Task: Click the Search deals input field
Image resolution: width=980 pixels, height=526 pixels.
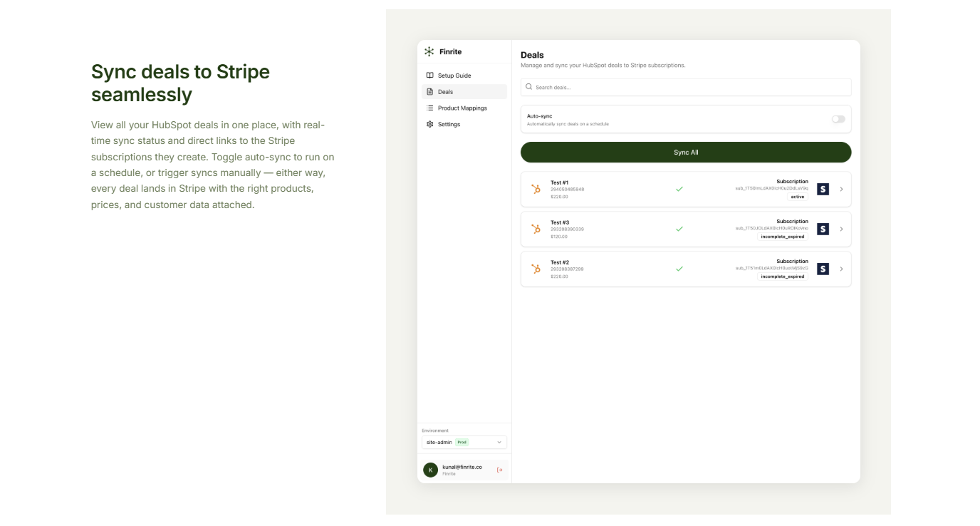Action: (x=686, y=87)
